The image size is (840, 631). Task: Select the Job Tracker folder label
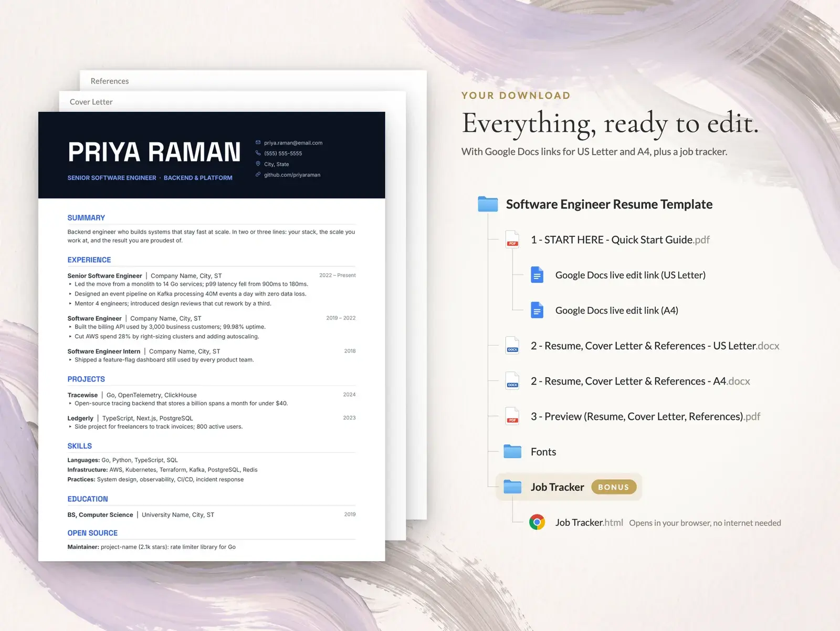[x=558, y=487]
